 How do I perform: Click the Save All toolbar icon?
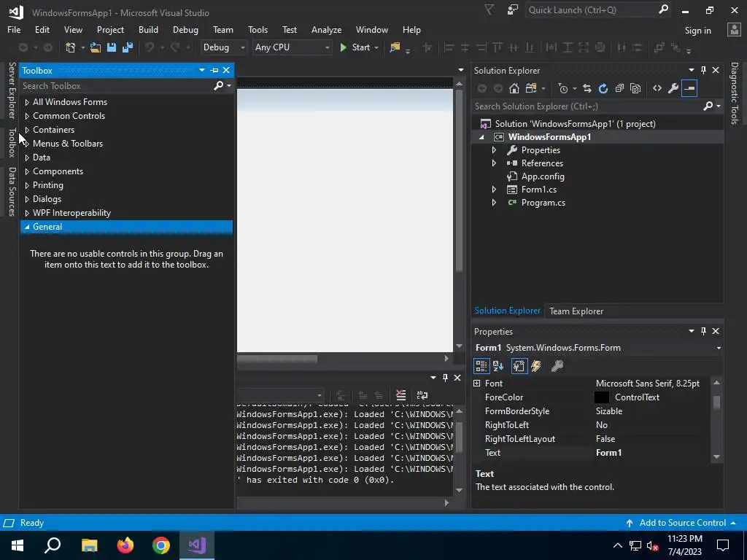click(128, 47)
